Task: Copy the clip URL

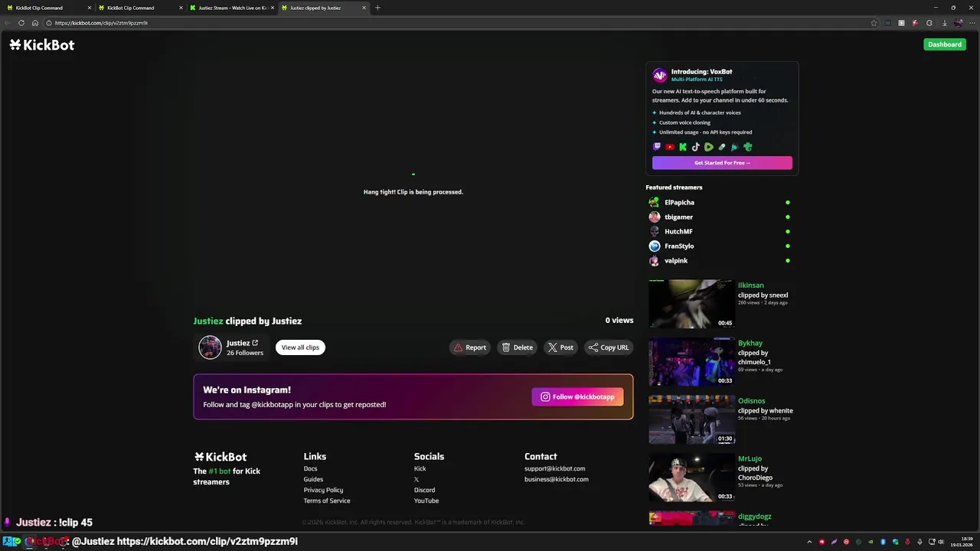Action: [x=609, y=347]
